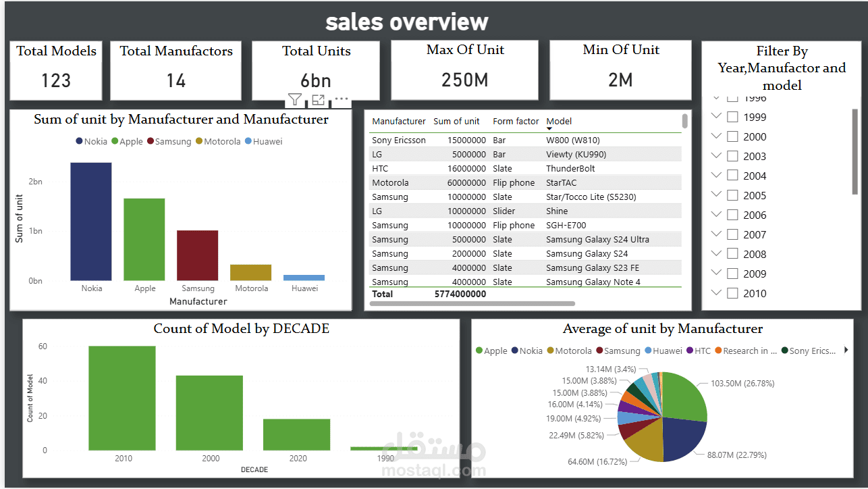The image size is (868, 489).
Task: Select the tallest Nokia bar in the chart
Action: (91, 223)
